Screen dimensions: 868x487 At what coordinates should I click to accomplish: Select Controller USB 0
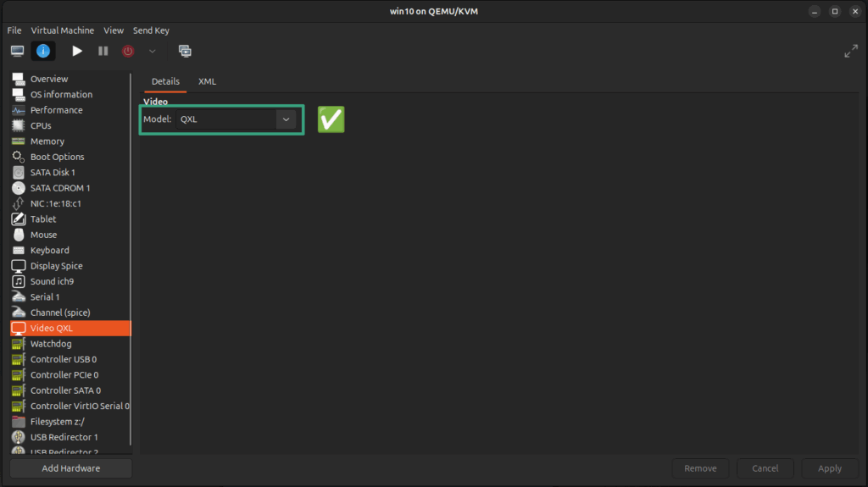[x=70, y=359]
